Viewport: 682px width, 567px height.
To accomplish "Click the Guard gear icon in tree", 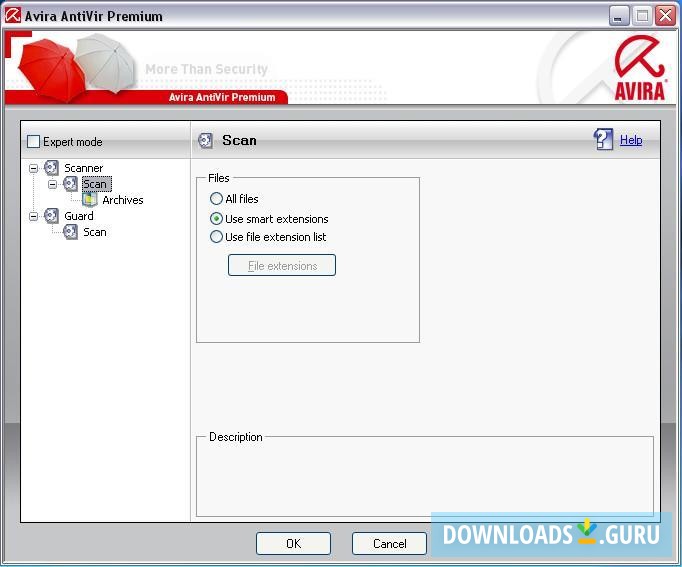I will coord(51,216).
